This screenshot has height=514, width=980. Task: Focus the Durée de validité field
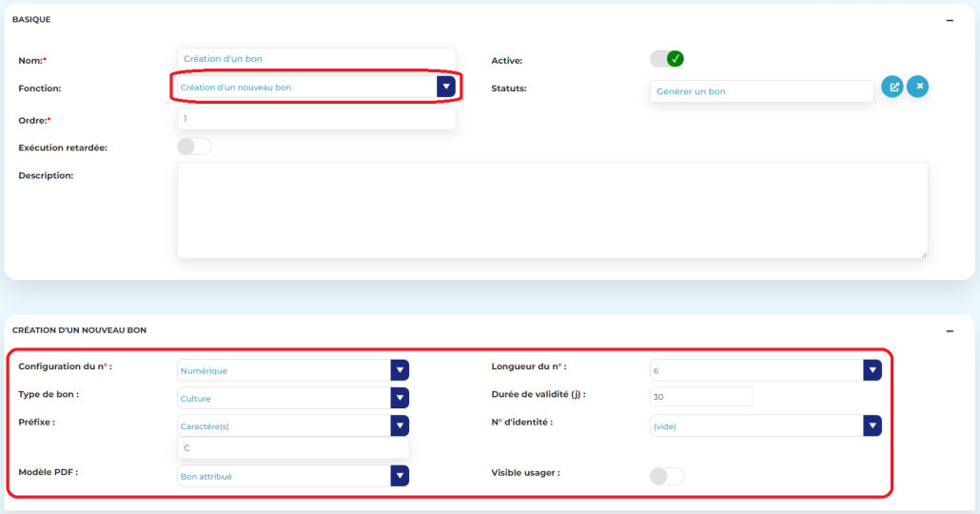(700, 397)
